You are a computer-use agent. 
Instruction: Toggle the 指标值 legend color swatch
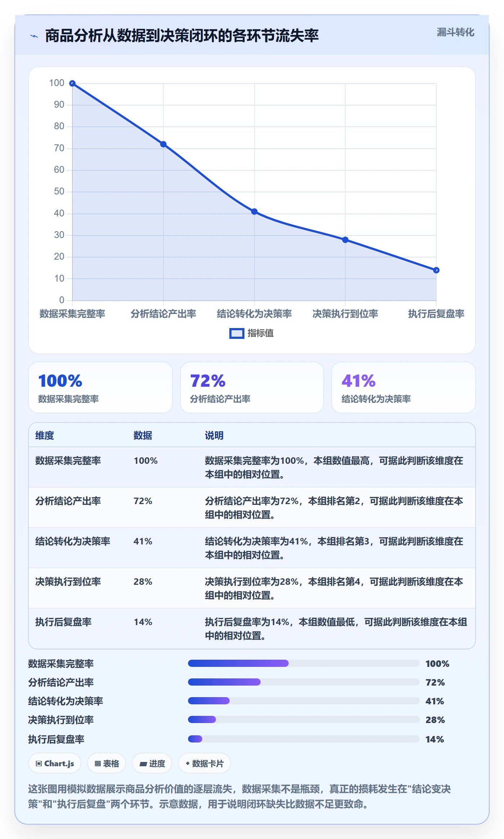[x=237, y=333]
